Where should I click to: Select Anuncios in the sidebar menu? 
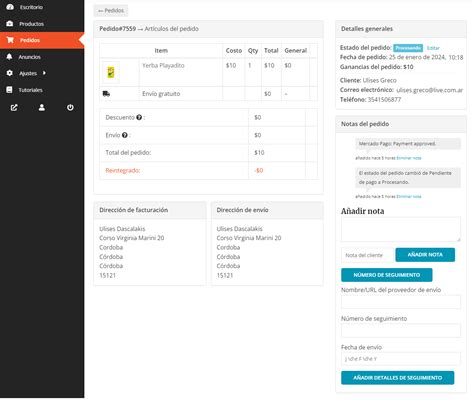(29, 57)
